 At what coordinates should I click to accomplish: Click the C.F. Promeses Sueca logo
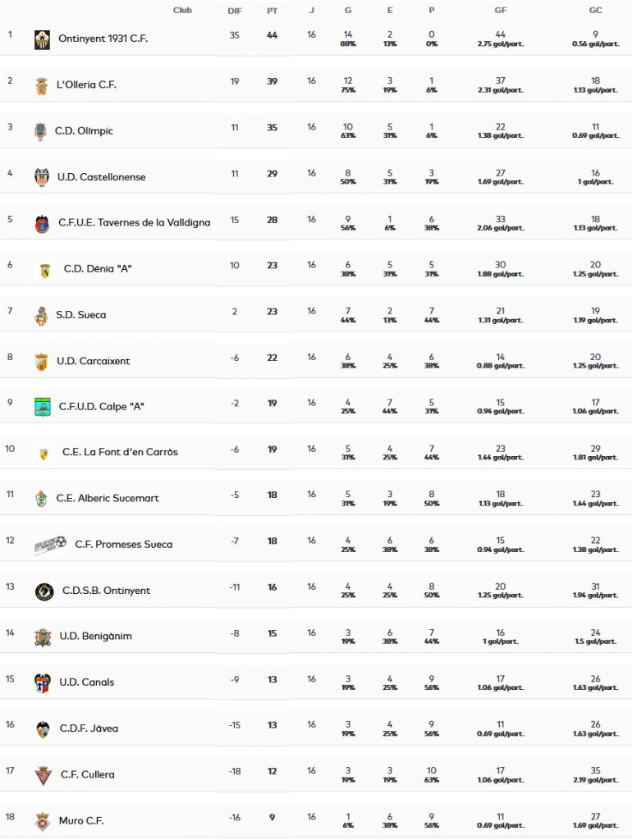tap(50, 545)
